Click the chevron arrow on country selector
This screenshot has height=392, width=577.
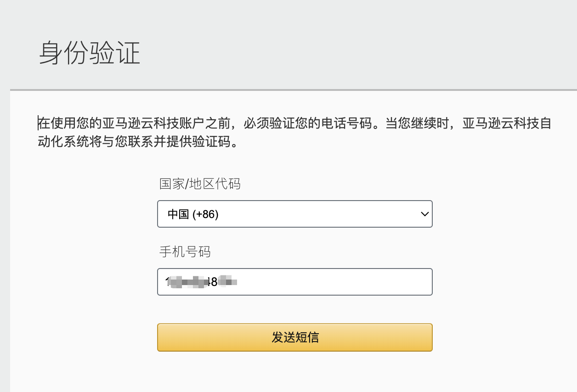tap(425, 214)
